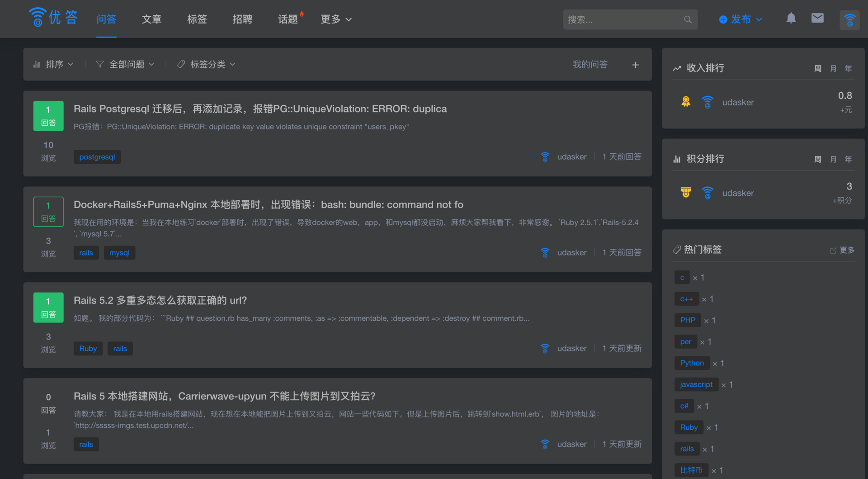The width and height of the screenshot is (868, 479).
Task: Click the bar chart icon beside 积分排行
Action: coord(677,159)
